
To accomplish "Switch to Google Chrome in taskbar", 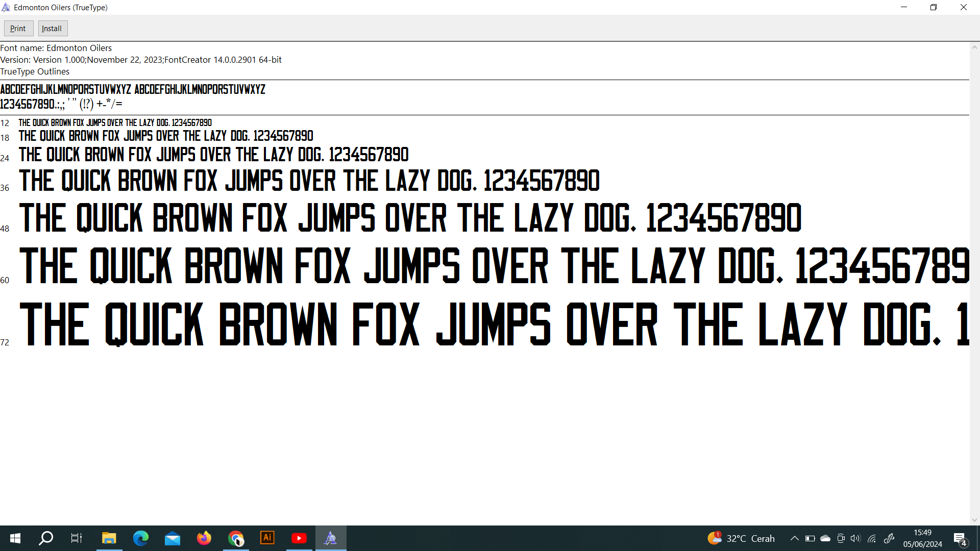I will click(x=236, y=538).
